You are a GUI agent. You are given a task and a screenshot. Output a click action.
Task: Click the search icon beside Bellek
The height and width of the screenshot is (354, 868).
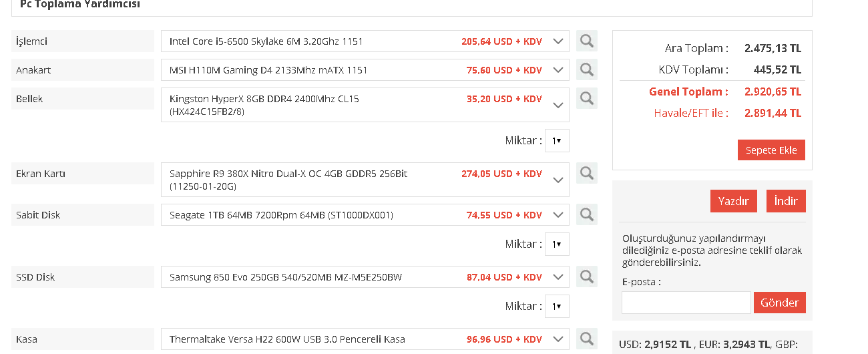[x=586, y=98]
